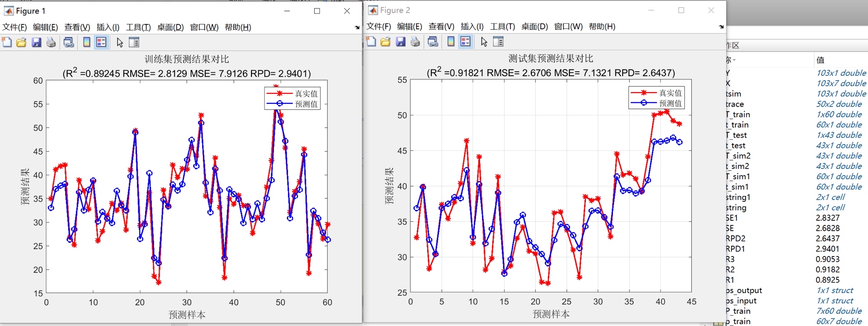Screen dimensions: 868x326
Task: Toggle Insert Legend icon in Figure 2 toolbar
Action: [466, 42]
